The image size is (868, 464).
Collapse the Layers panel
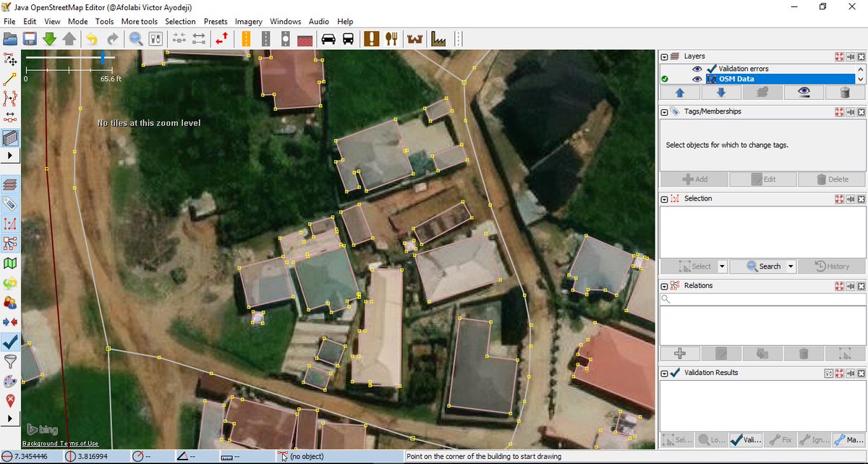tap(664, 56)
